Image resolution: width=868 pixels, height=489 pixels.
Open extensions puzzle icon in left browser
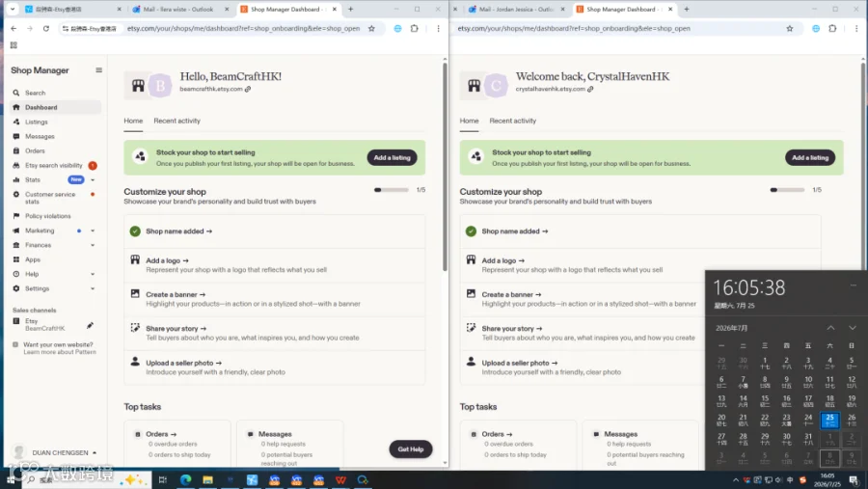pos(414,28)
